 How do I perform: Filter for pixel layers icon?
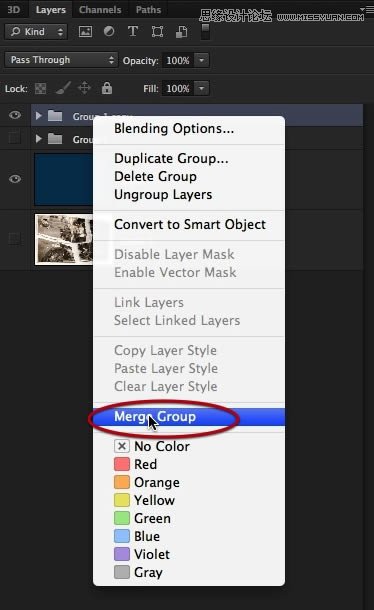(85, 32)
